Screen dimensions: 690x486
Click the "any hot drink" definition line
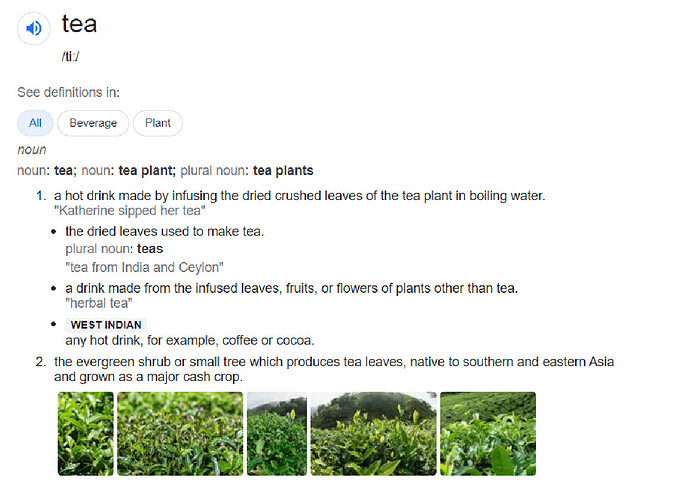pos(190,340)
